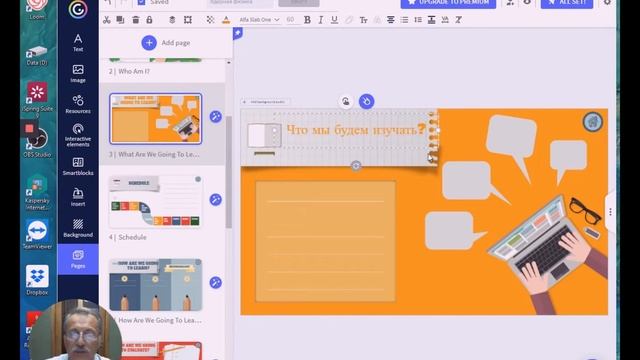The width and height of the screenshot is (640, 360).
Task: Open interactivity icon beside page 5
Action: [216, 282]
